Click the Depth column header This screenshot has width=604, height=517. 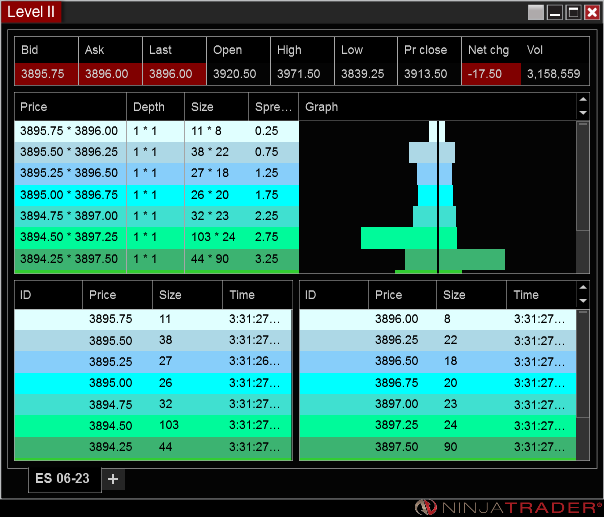(156, 107)
